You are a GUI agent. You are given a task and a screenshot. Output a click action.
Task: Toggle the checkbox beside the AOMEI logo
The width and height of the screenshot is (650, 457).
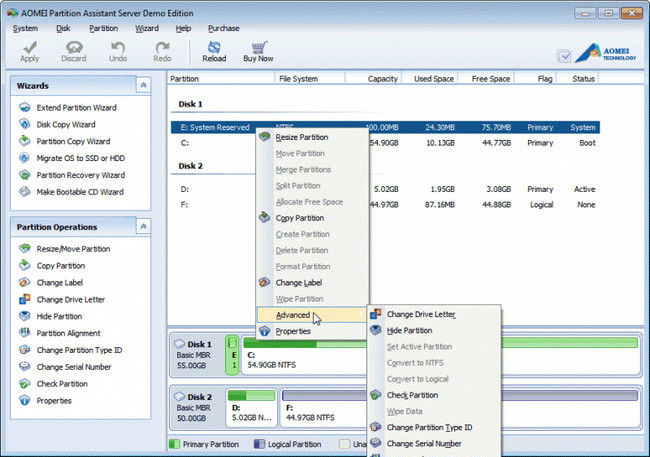(x=565, y=56)
